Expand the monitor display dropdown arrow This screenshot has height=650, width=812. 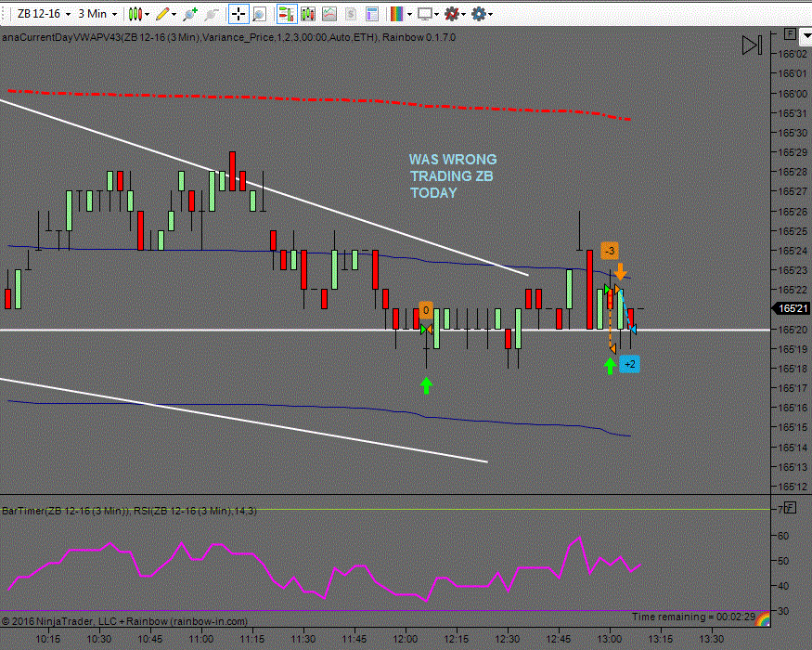(x=436, y=15)
